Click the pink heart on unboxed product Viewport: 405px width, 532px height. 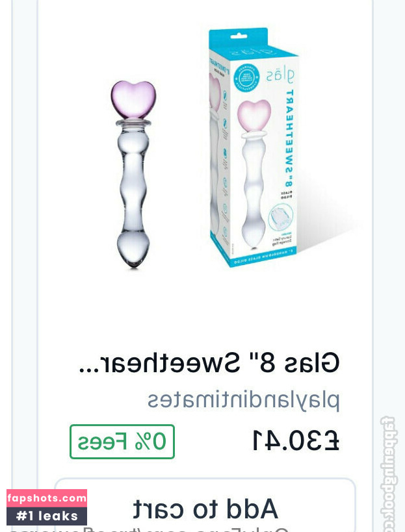click(134, 99)
